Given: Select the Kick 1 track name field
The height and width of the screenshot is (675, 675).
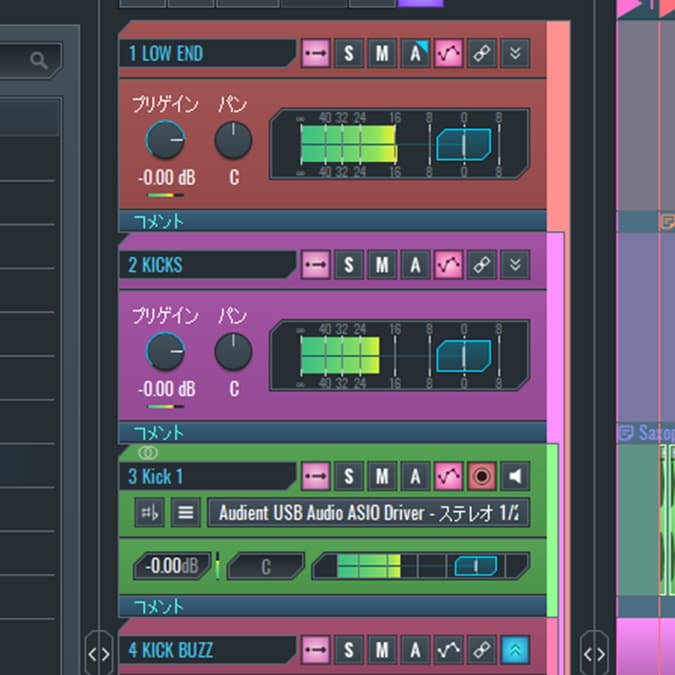Looking at the screenshot, I should point(207,476).
